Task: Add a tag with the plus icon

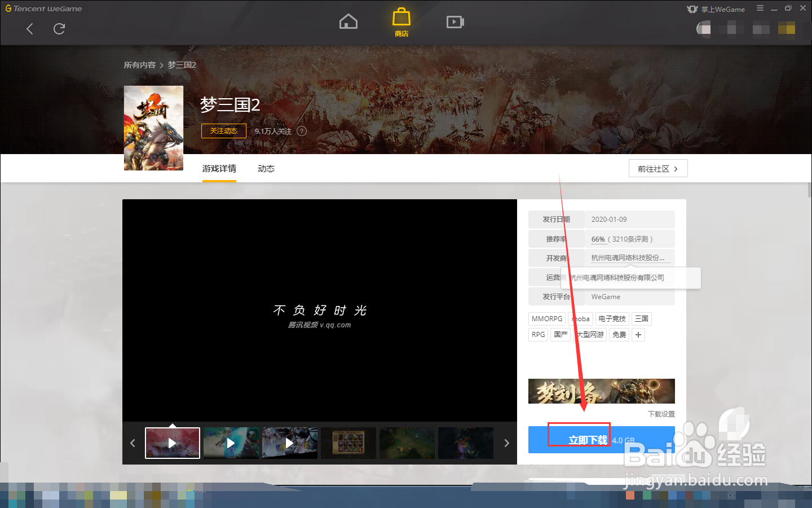Action: tap(638, 335)
